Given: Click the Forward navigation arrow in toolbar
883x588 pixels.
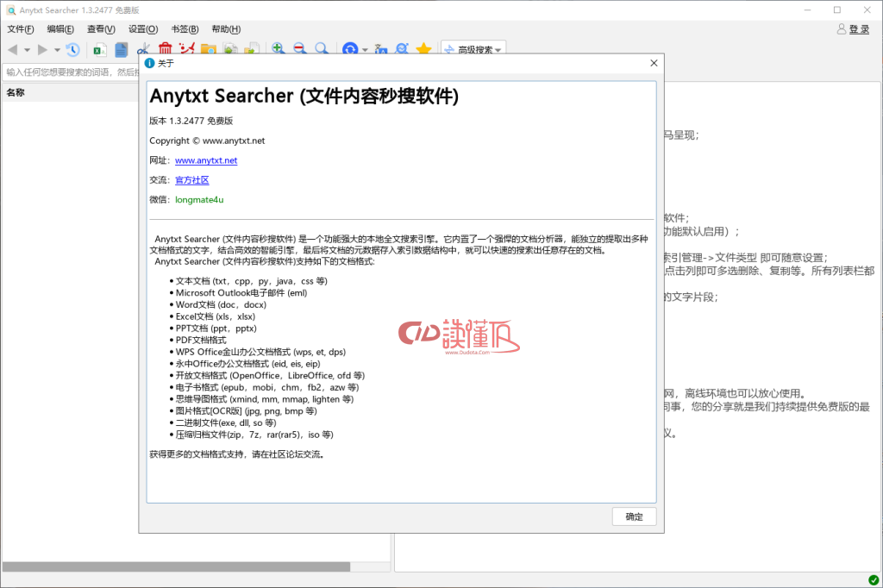Looking at the screenshot, I should pyautogui.click(x=42, y=49).
